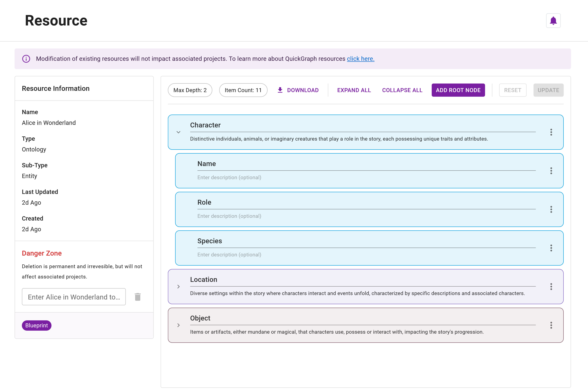Open the Role property options menu
Screen dimensions: 588x389
click(x=551, y=209)
